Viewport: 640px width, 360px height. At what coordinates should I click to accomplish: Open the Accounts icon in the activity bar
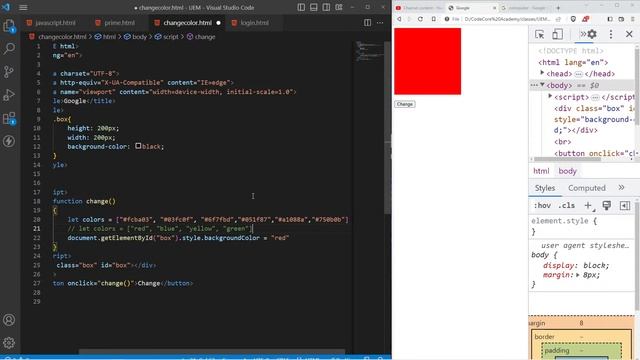pos(9,320)
